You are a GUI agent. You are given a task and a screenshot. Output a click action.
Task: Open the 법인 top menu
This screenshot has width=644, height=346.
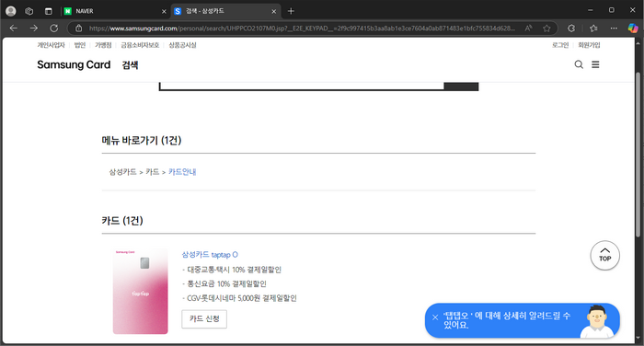tap(80, 45)
